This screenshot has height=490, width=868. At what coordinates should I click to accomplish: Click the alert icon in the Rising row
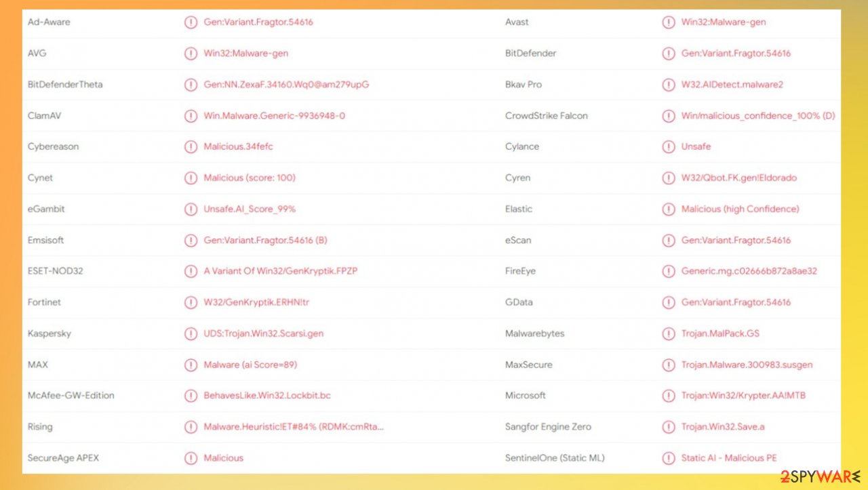click(191, 427)
